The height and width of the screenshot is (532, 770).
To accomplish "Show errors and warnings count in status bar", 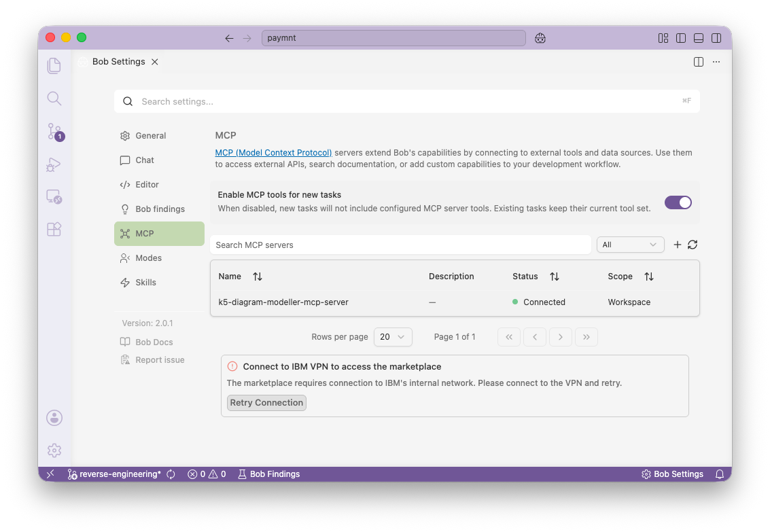I will (207, 474).
